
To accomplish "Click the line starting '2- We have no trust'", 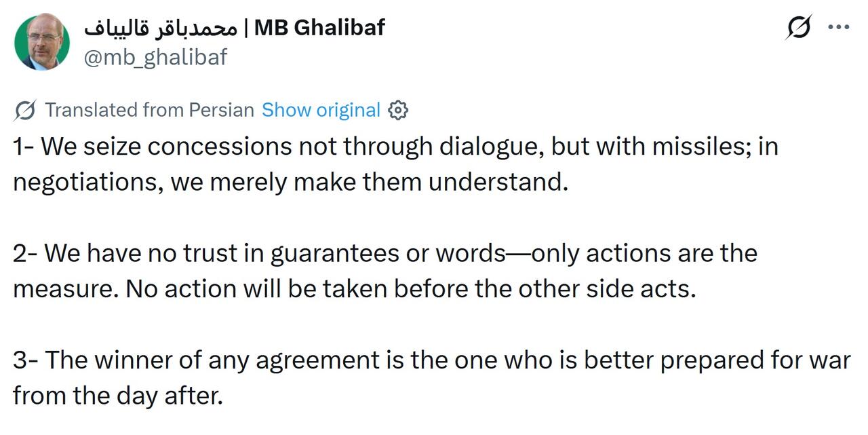I will tap(385, 253).
